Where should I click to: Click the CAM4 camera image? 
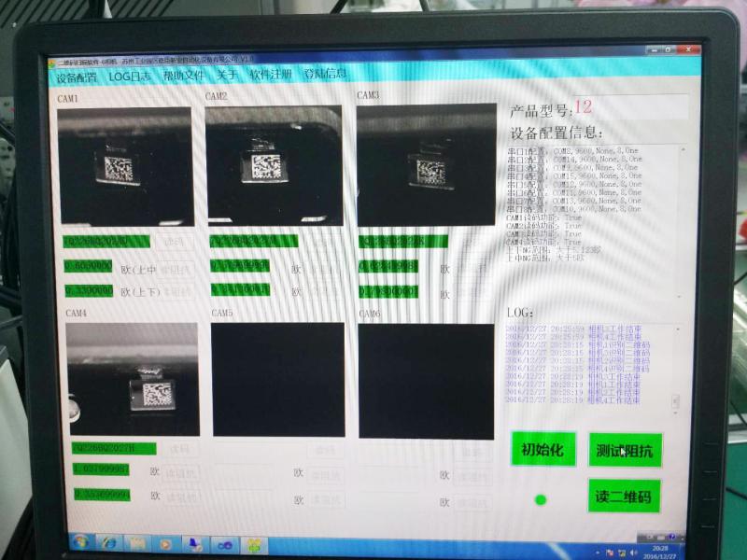click(133, 379)
